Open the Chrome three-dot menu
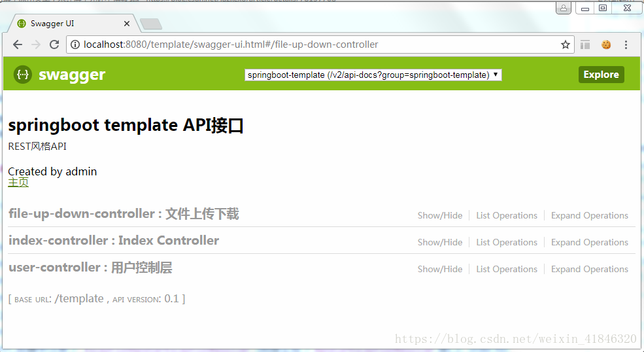The height and width of the screenshot is (352, 644). [626, 44]
